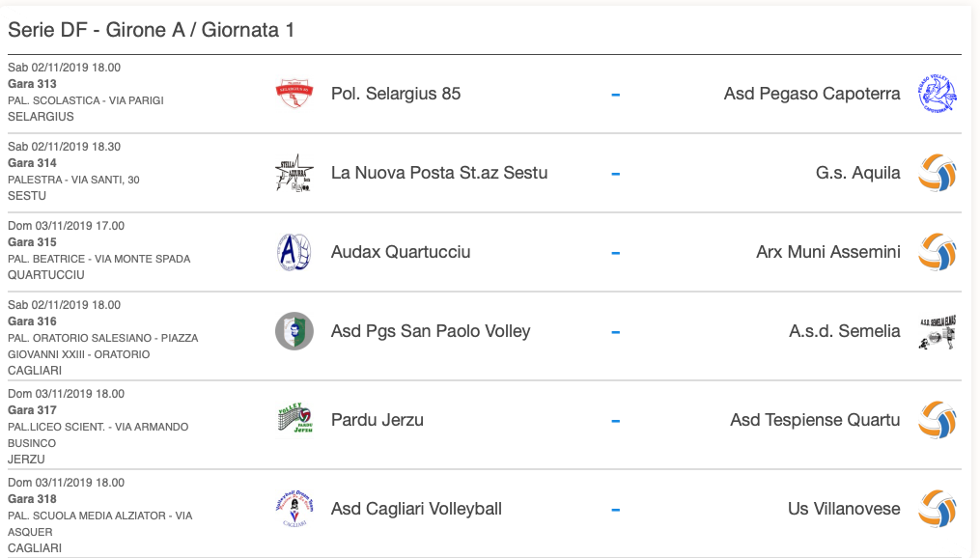The width and height of the screenshot is (980, 558).
Task: Click the score dash for Gara 317
Action: tap(616, 421)
